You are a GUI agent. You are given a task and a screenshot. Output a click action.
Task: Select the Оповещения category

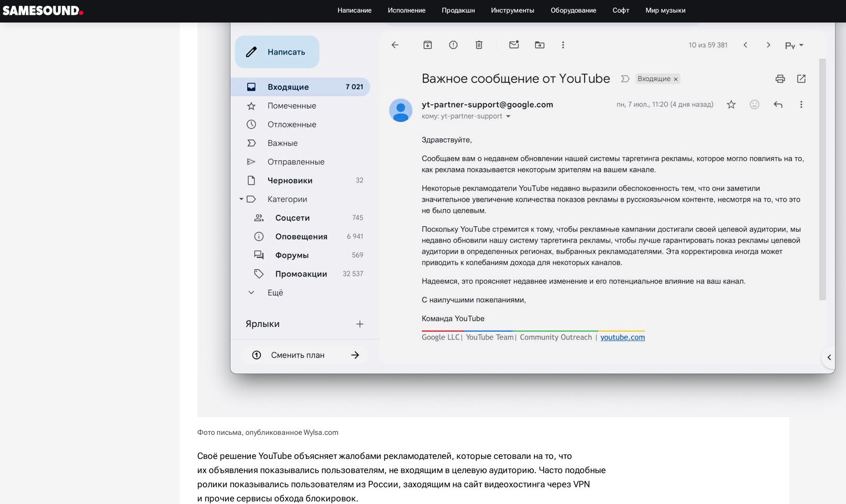[301, 237]
